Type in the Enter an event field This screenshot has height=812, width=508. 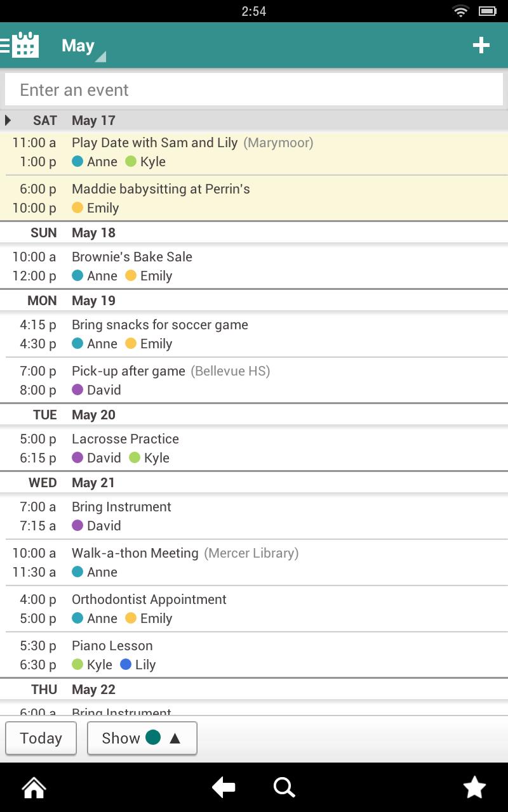tap(254, 89)
